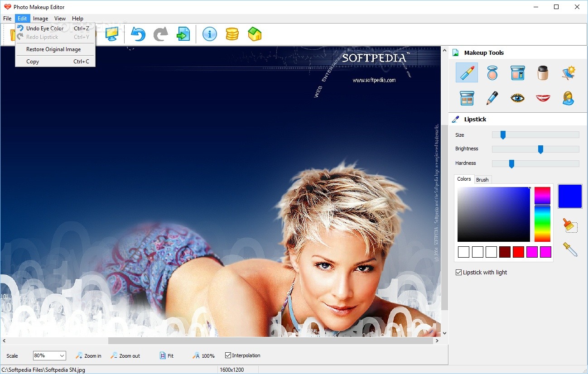Image resolution: width=588 pixels, height=374 pixels.
Task: Select the Lipstick makeup tool icon
Action: 467,72
